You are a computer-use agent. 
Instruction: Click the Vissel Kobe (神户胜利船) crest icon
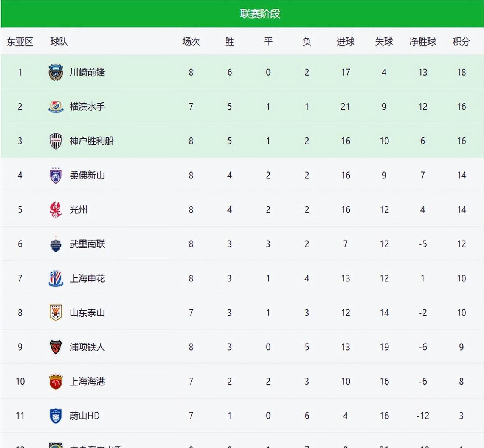(56, 141)
